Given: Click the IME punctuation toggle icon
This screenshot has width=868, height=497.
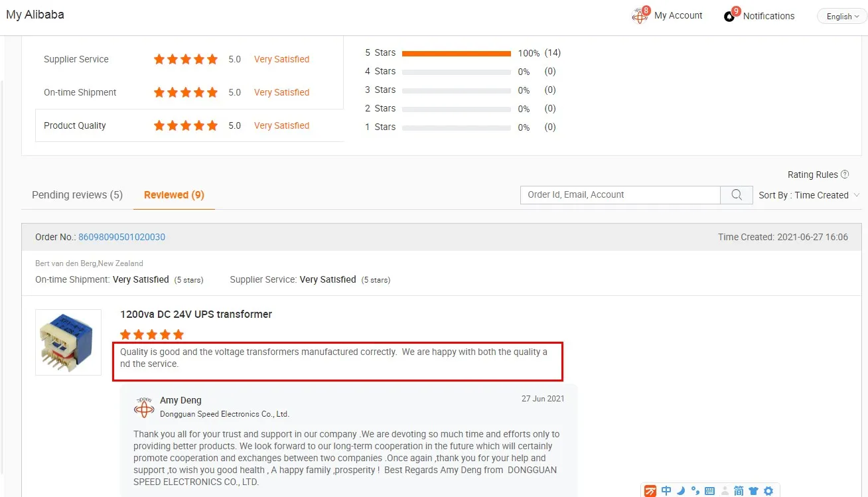Looking at the screenshot, I should pyautogui.click(x=695, y=491).
